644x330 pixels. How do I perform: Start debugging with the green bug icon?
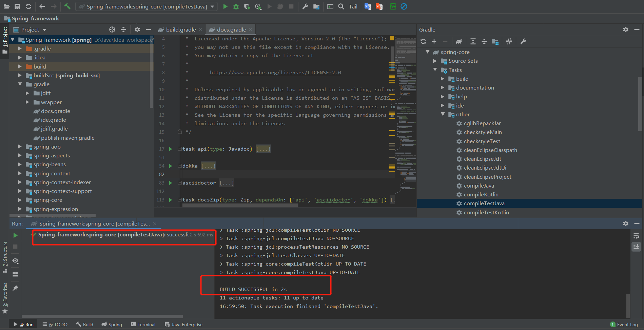(x=236, y=6)
